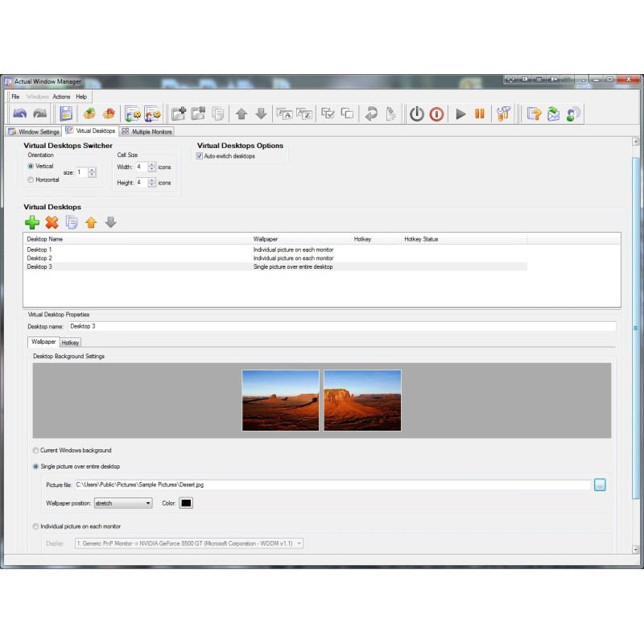Switch to the Multiple Monitors tab

tap(147, 131)
